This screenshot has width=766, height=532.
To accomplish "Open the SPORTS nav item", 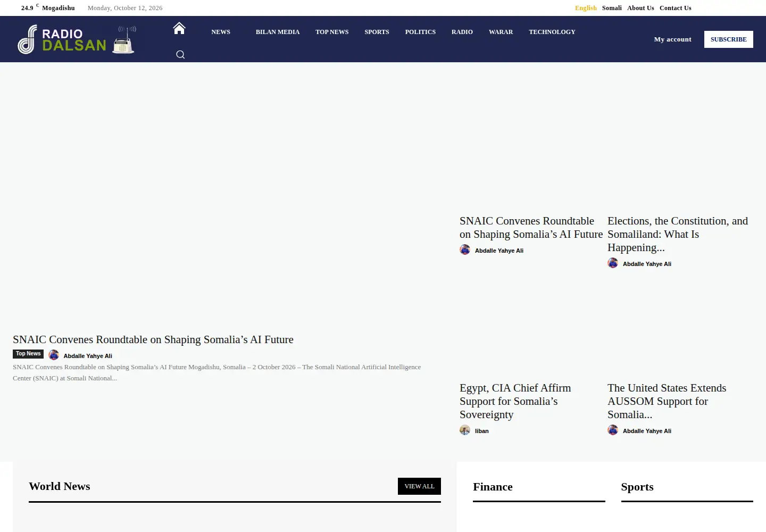I will click(x=377, y=32).
